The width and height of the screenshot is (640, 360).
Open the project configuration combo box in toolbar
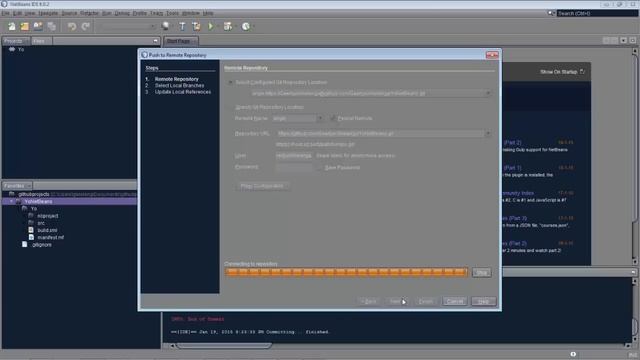(127, 27)
